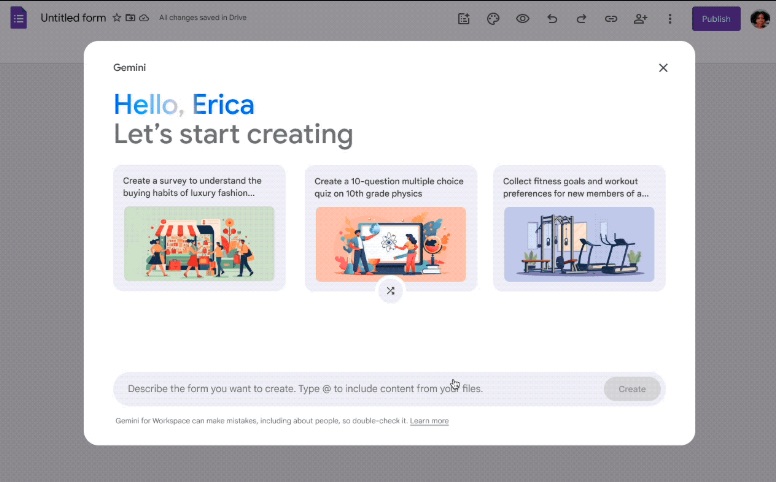The image size is (776, 482).
Task: Choose the 10th grade physics quiz card
Action: coord(391,228)
